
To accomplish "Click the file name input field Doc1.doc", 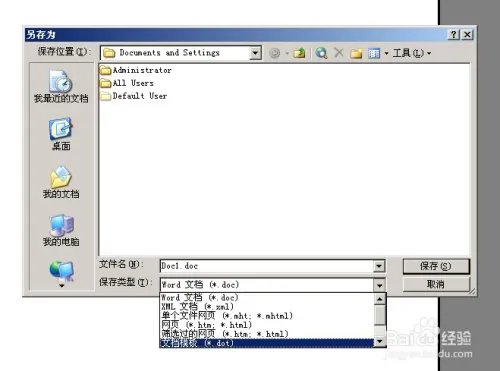I will point(267,266).
